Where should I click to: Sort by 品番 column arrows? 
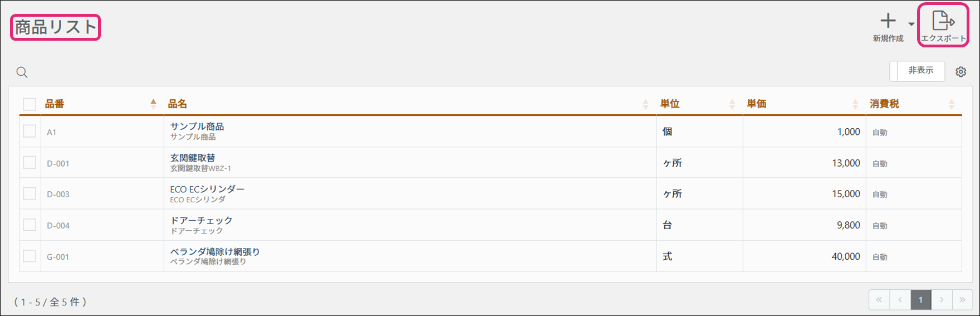pyautogui.click(x=153, y=104)
